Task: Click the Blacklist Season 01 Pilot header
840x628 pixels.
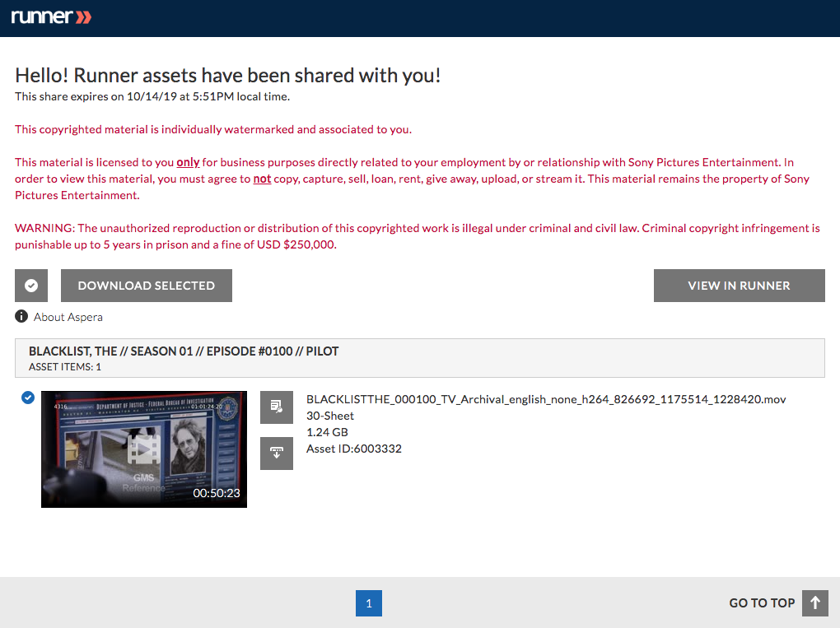Action: (184, 351)
